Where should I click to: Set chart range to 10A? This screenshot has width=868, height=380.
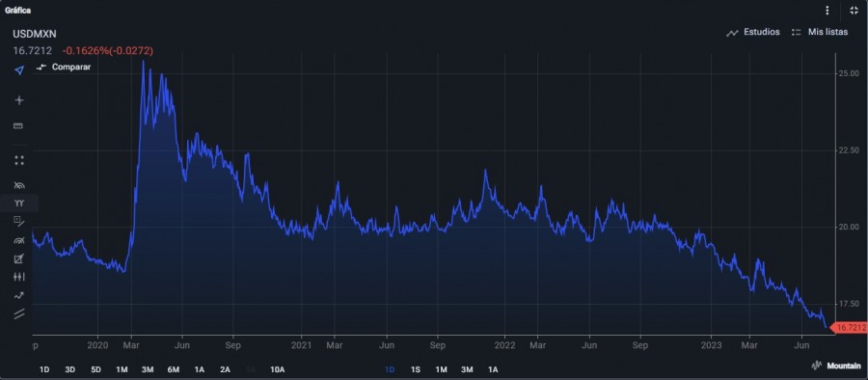[278, 369]
